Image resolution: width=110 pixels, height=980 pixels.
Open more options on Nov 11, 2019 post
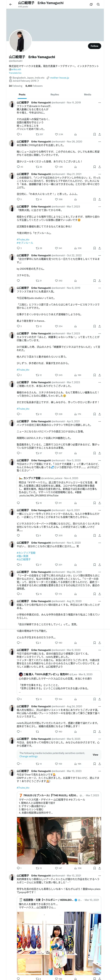99,102
